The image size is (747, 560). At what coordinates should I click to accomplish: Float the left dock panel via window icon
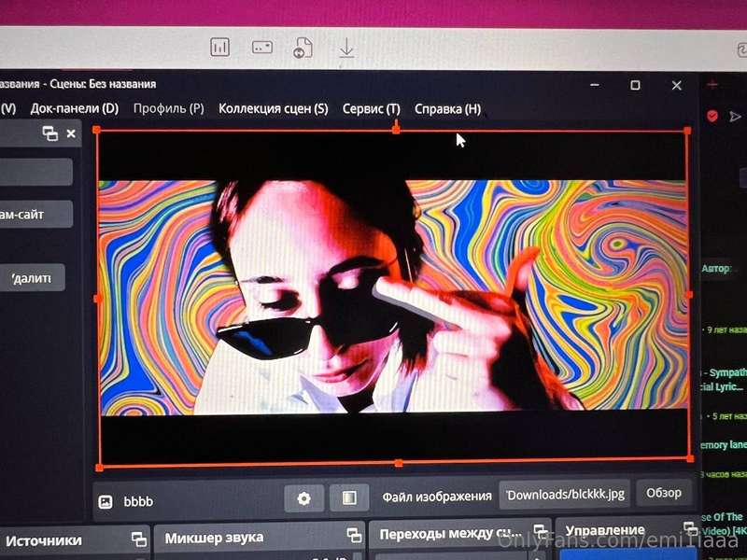(50, 133)
